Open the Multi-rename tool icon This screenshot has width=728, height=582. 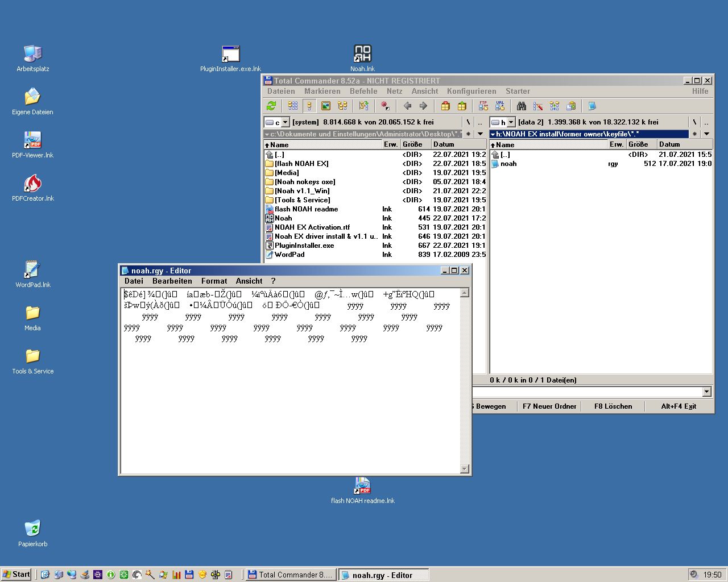538,106
